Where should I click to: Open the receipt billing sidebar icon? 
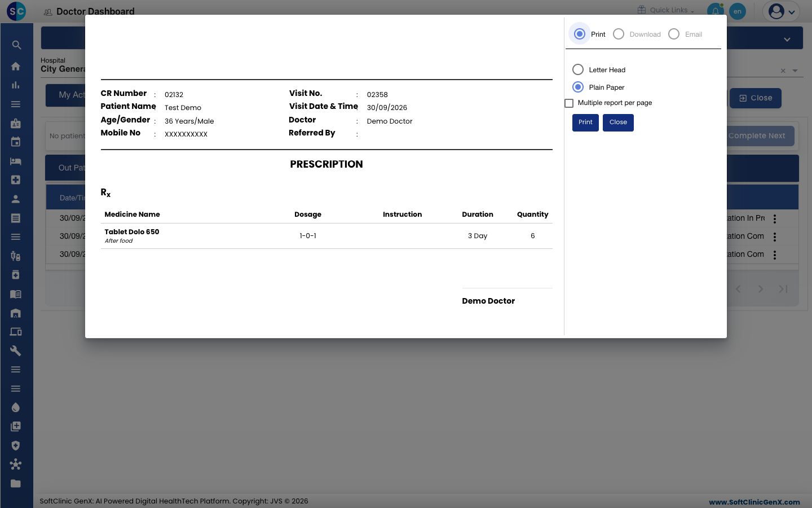coord(16,218)
